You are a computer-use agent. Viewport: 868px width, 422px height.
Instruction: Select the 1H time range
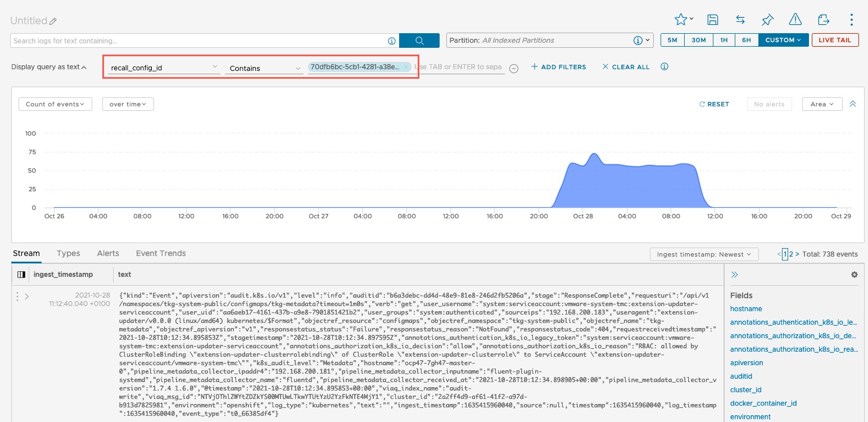point(724,40)
